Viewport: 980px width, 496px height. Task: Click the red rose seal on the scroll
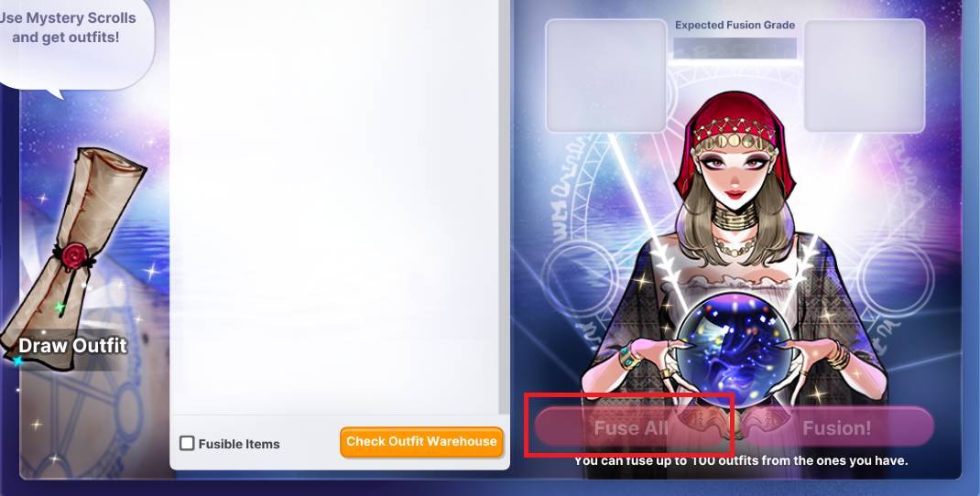tap(74, 255)
